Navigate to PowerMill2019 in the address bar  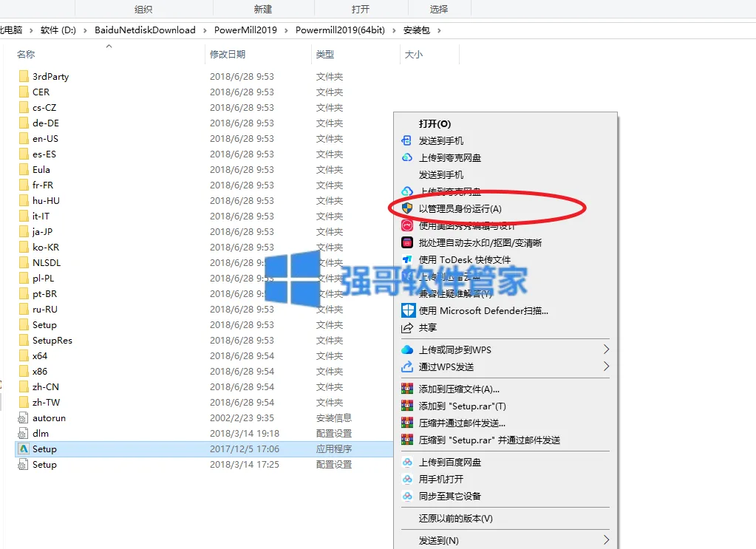click(x=245, y=30)
